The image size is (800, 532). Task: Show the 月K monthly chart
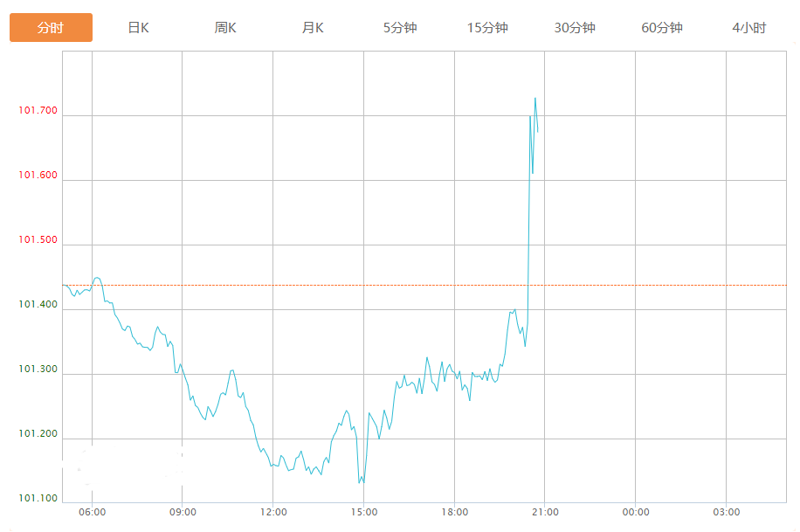313,28
